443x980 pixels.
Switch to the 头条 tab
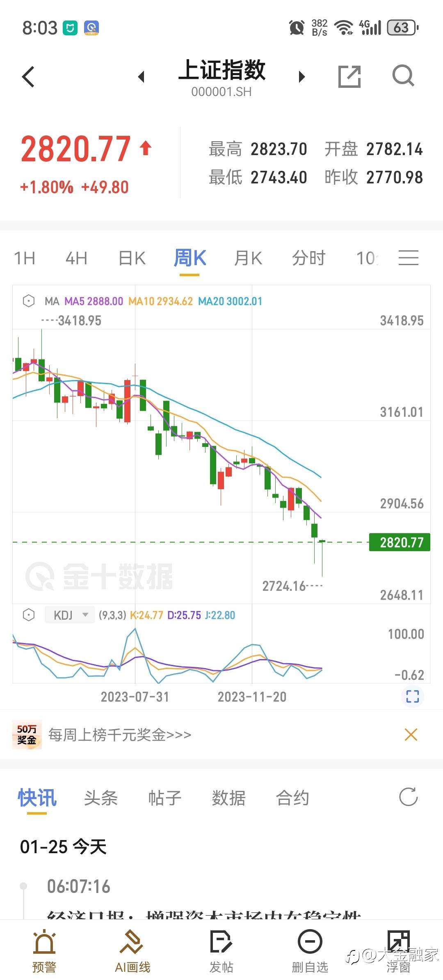coord(100,798)
